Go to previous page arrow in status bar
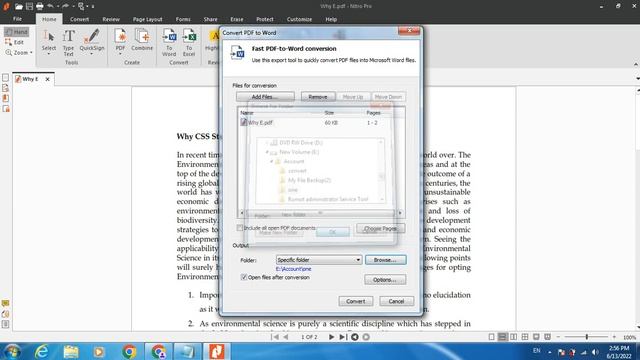Viewport: 640px width, 360px height. (x=286, y=337)
